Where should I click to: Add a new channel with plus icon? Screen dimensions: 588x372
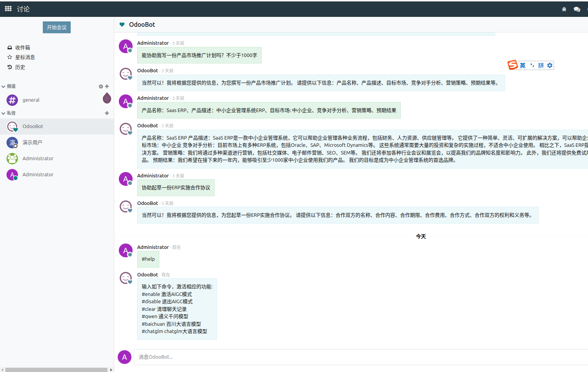pos(107,86)
